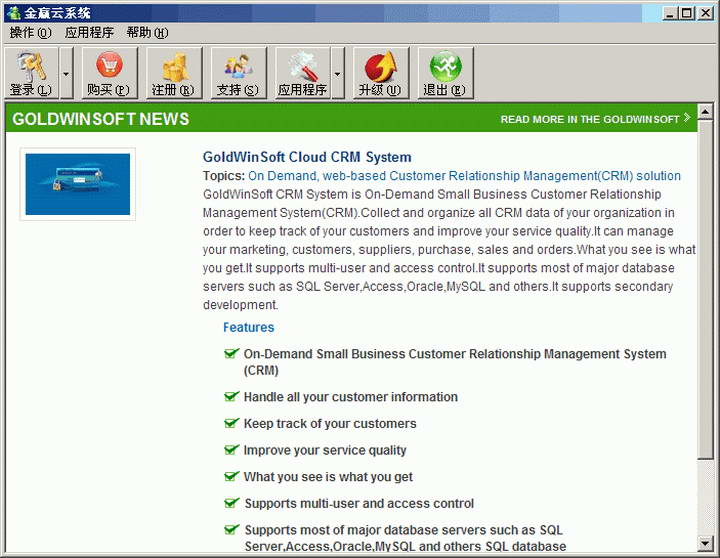Click the 升级(U) upgrade arrow icon

pyautogui.click(x=381, y=67)
